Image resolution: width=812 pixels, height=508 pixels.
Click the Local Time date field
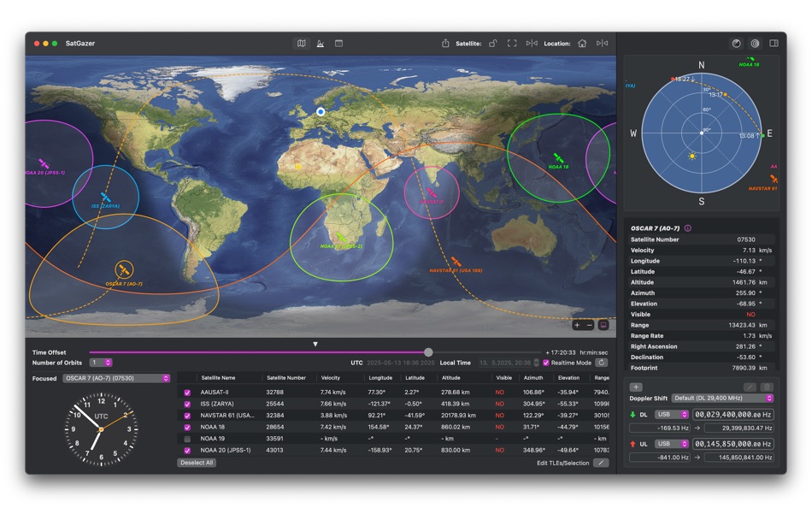(x=505, y=363)
